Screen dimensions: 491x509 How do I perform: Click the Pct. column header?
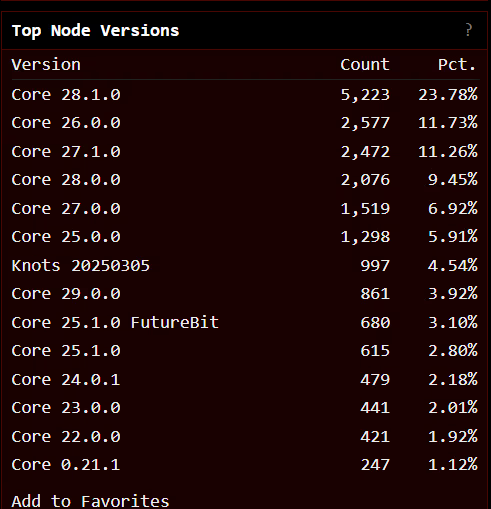click(x=457, y=64)
